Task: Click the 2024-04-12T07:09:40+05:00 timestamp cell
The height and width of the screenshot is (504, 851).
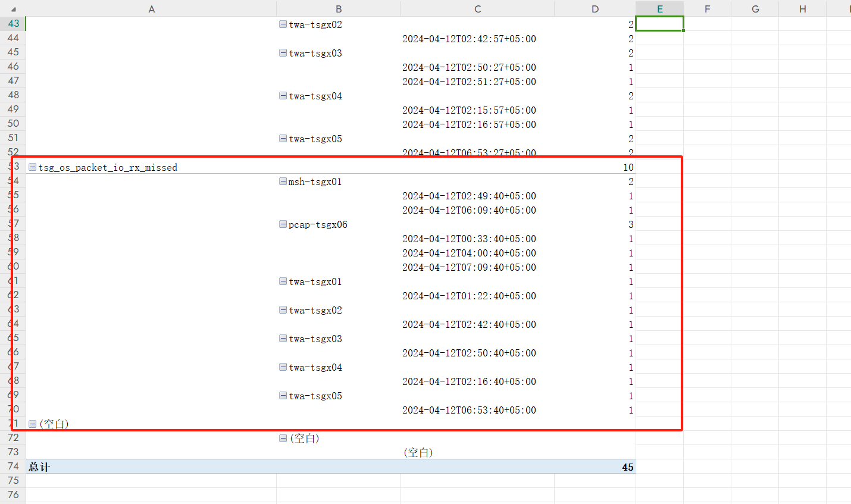Action: coord(469,267)
